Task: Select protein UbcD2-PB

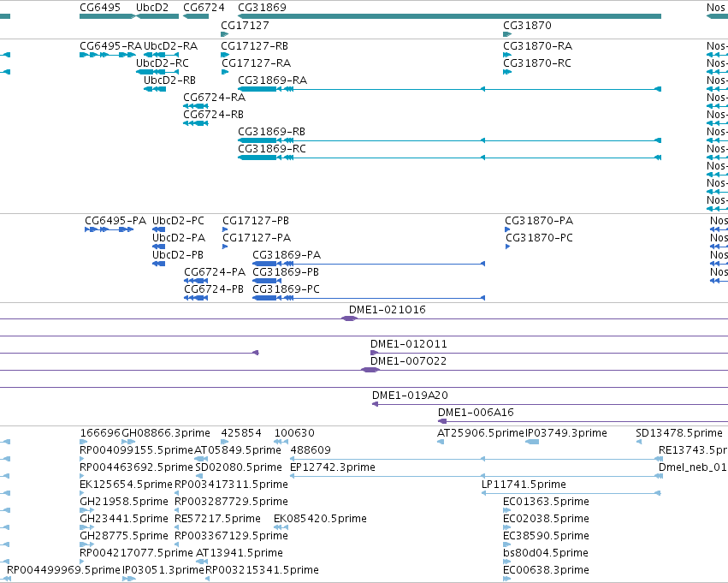Action: 177,255
